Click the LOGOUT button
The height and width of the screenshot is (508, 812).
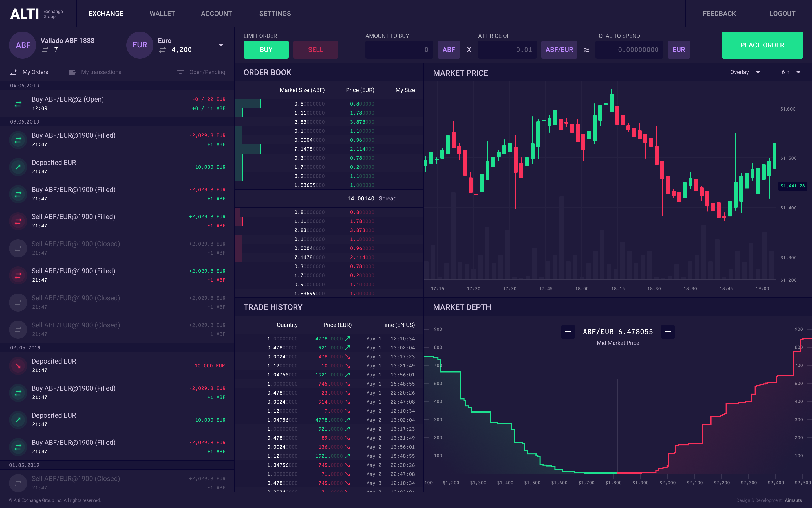pos(782,14)
